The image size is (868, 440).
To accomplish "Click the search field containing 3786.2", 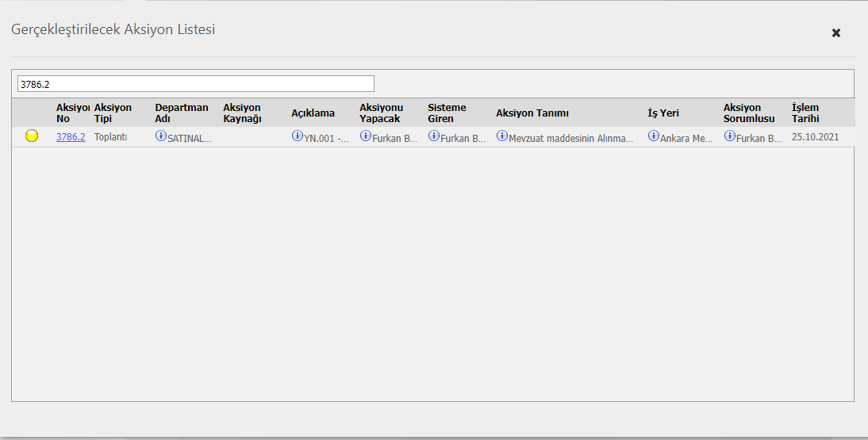I will click(x=195, y=83).
